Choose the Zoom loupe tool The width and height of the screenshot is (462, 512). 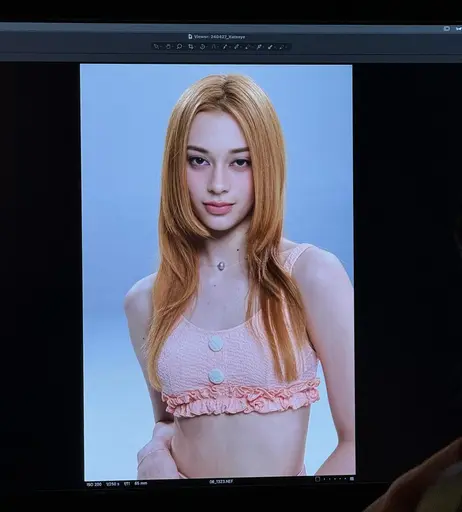pos(179,47)
